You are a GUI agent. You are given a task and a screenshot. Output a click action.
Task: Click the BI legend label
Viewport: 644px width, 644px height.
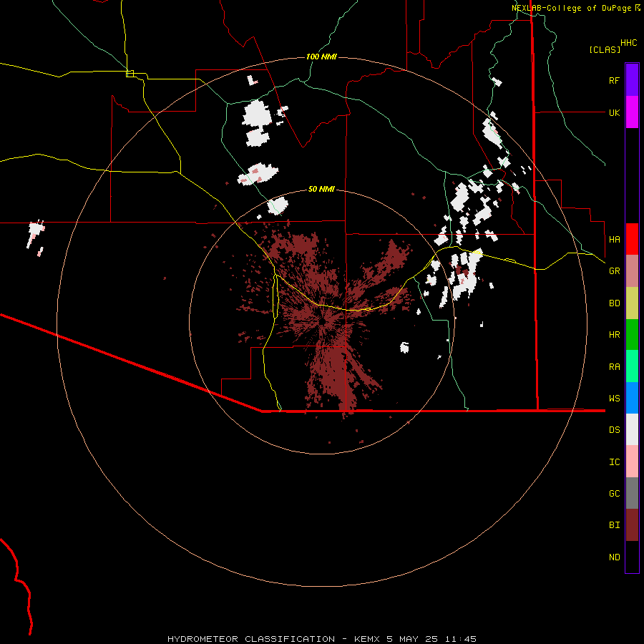point(614,525)
